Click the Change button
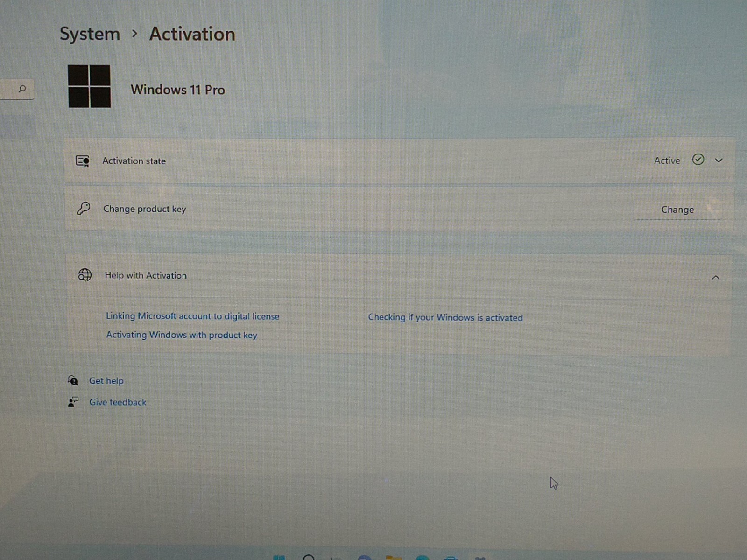The width and height of the screenshot is (747, 560). click(677, 210)
